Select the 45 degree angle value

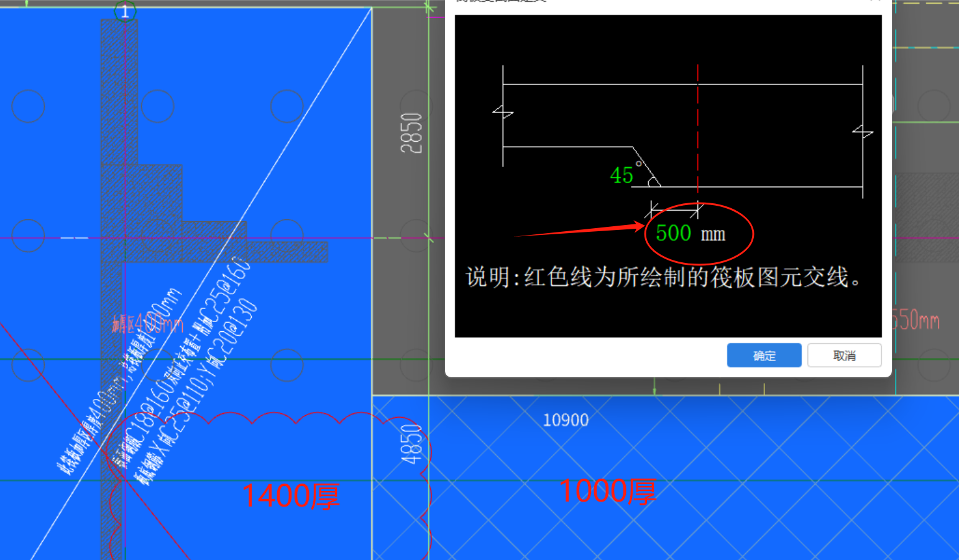pos(622,175)
